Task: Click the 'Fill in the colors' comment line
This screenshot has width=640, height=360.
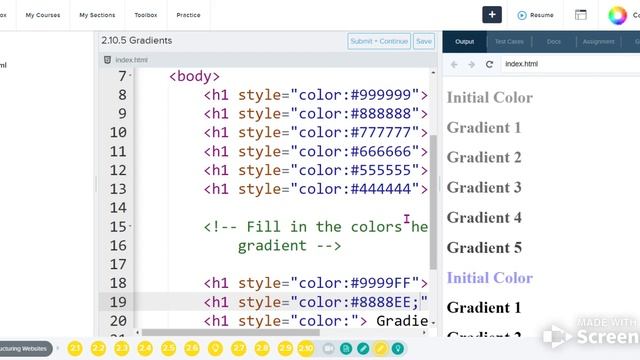Action: point(316,227)
